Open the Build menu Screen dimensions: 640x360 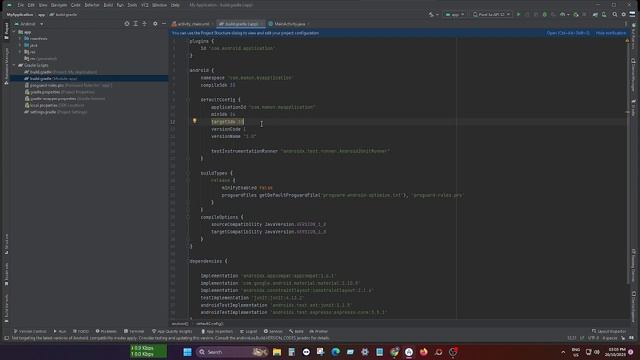pyautogui.click(x=108, y=5)
